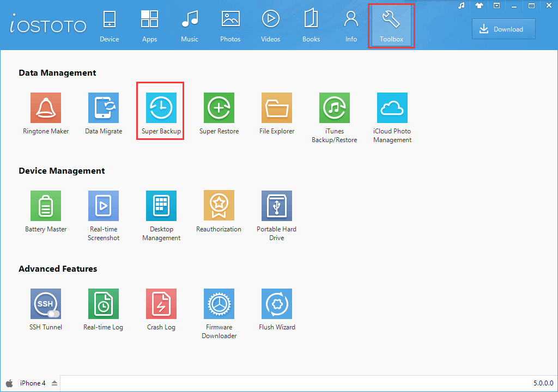Click the Download button

click(504, 29)
